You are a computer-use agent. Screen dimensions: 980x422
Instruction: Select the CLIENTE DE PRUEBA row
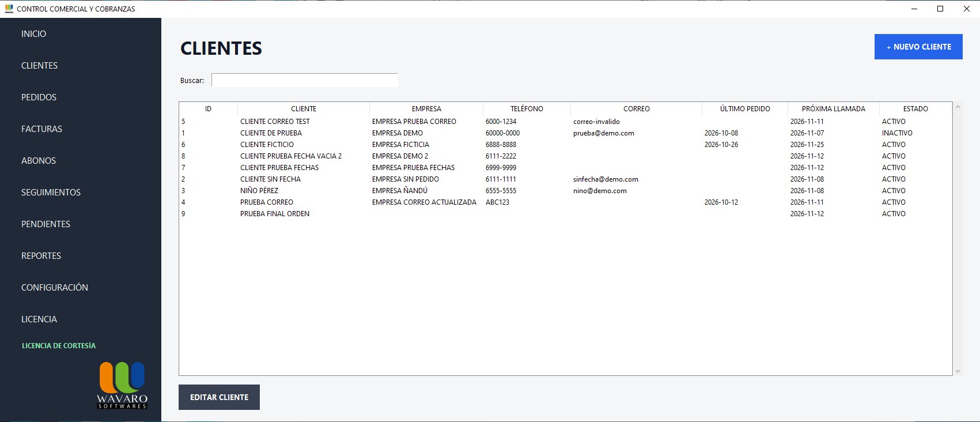(565, 133)
